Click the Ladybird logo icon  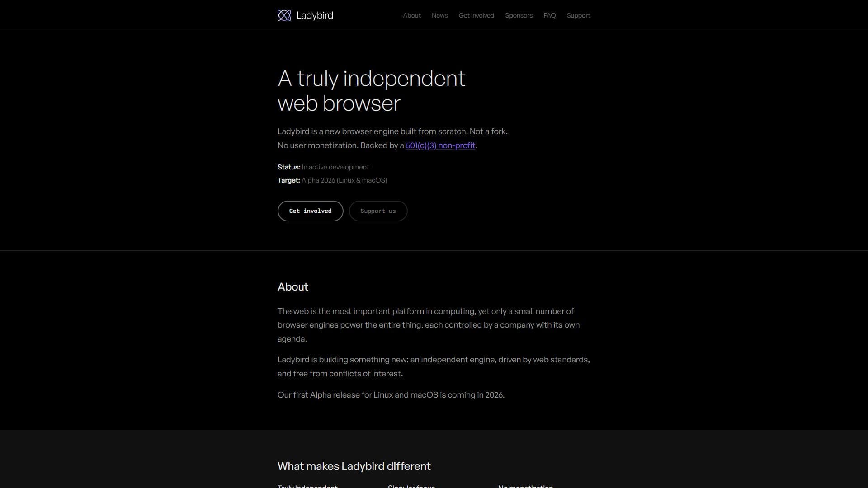tap(284, 15)
